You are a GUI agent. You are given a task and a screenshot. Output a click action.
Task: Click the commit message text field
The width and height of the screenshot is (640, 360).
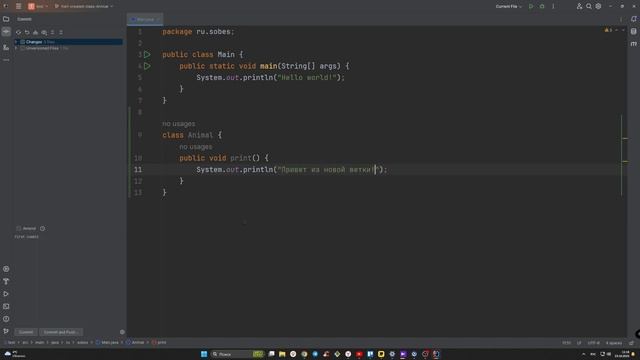point(69,280)
